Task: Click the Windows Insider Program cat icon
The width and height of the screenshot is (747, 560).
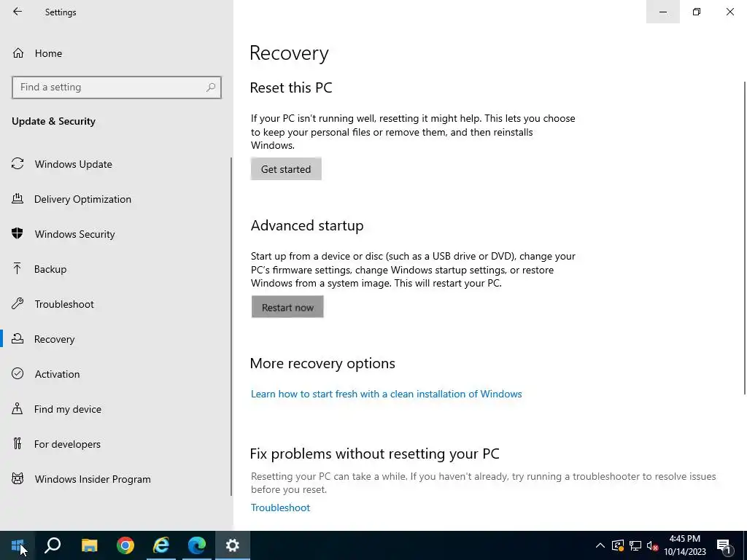Action: [18, 478]
